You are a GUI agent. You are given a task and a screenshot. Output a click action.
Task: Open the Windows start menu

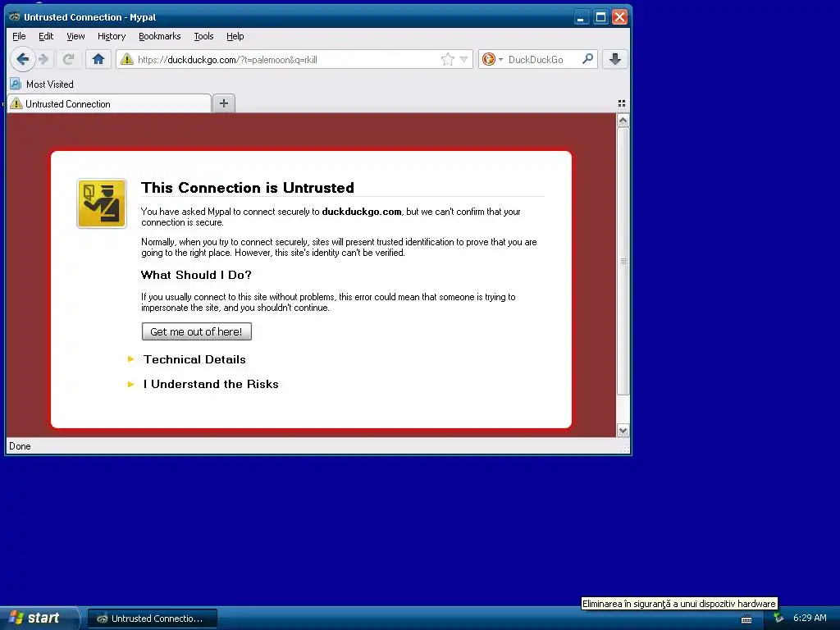click(39, 618)
